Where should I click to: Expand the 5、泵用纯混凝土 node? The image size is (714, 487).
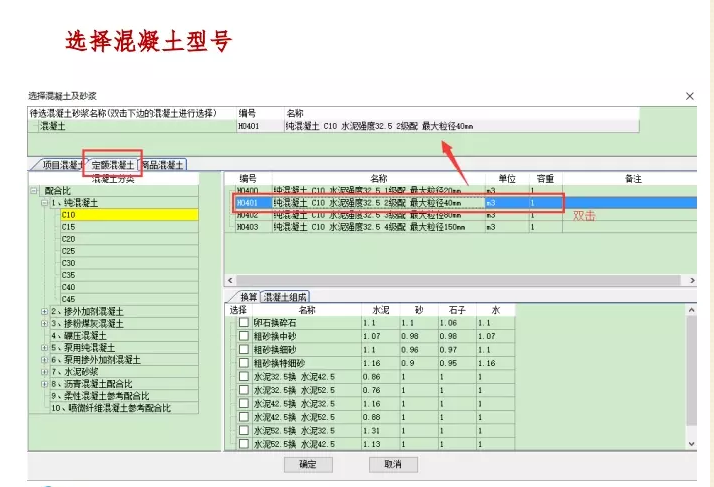tap(44, 347)
